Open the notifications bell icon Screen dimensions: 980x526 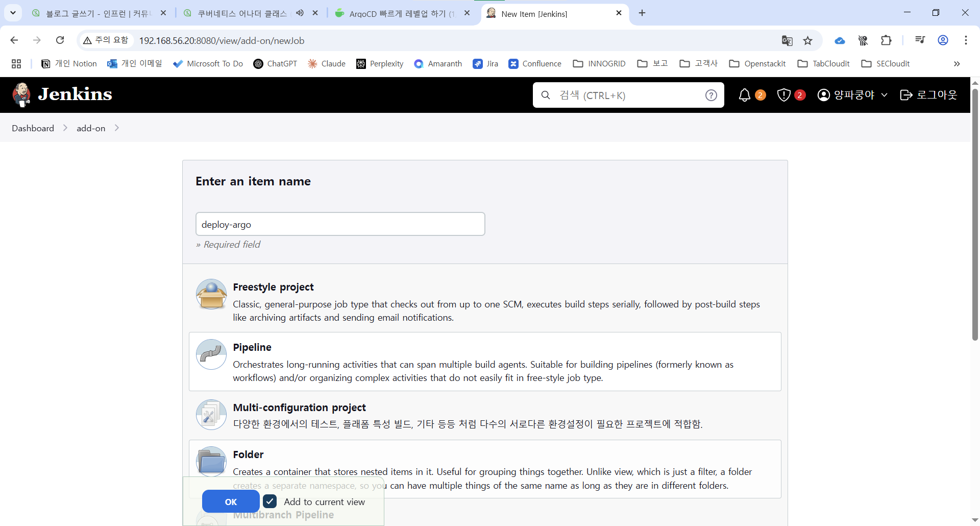[745, 95]
